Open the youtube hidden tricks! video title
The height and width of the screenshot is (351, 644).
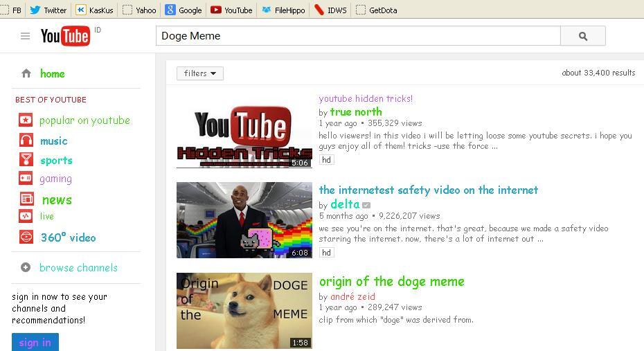point(366,98)
